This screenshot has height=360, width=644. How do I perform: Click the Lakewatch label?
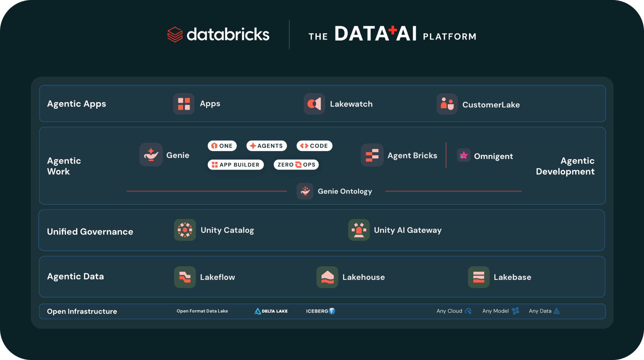[x=351, y=104]
